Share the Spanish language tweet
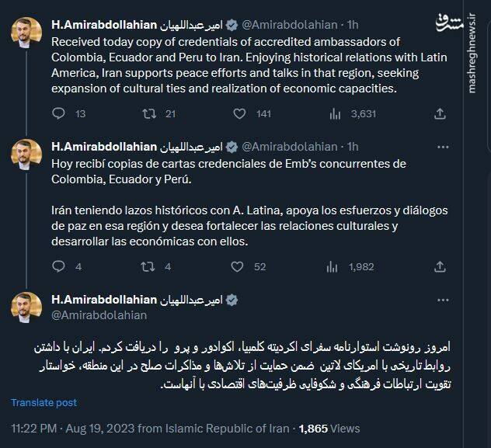 click(441, 266)
